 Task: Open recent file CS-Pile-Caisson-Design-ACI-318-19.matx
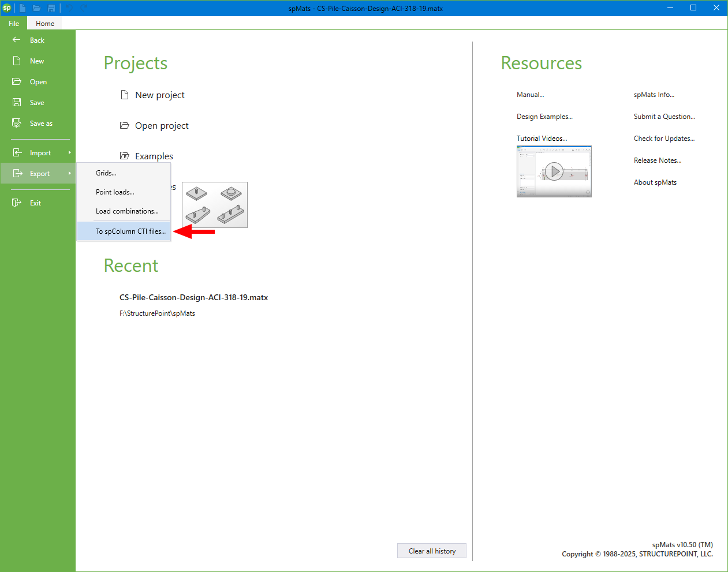(193, 297)
